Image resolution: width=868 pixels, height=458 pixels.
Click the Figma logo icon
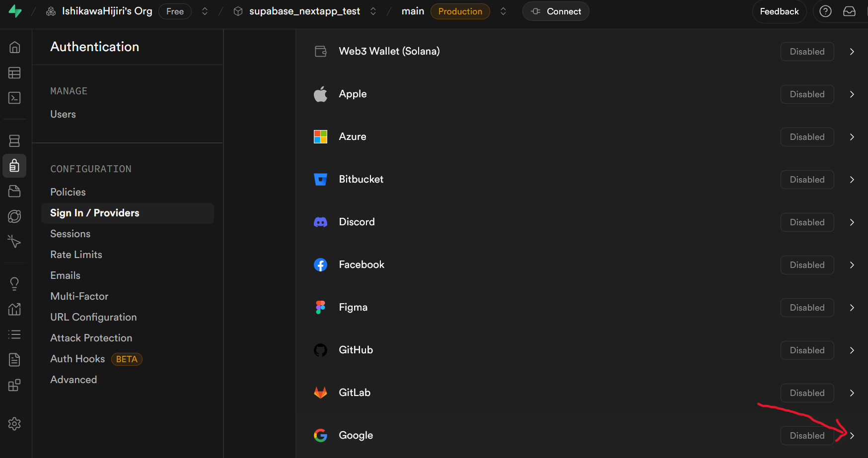321,308
